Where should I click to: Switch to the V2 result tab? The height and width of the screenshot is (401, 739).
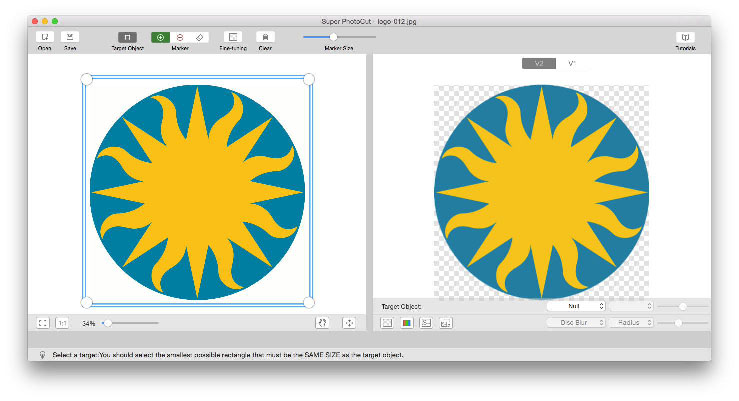coord(539,64)
